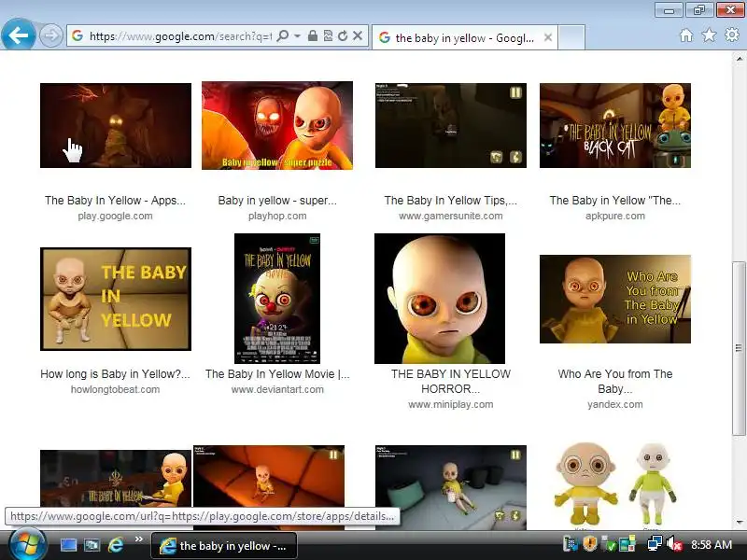Open the address bar autocomplete dropdown arrow
Screen dimensions: 747x560
tap(297, 35)
